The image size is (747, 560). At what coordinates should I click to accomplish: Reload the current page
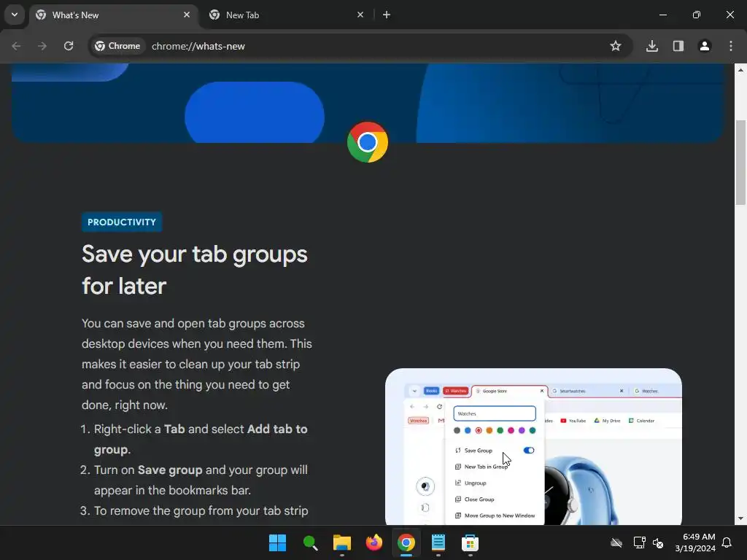[x=69, y=46]
